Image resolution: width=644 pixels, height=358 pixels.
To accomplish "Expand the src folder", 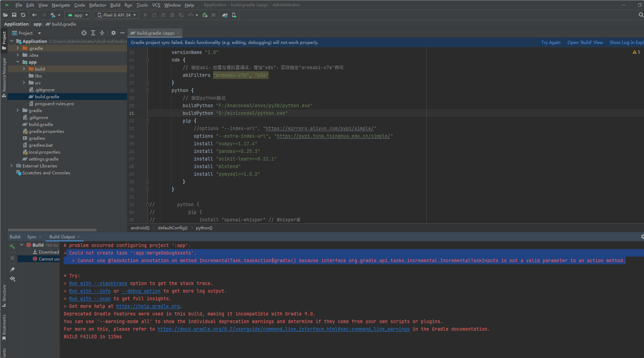I will point(24,83).
